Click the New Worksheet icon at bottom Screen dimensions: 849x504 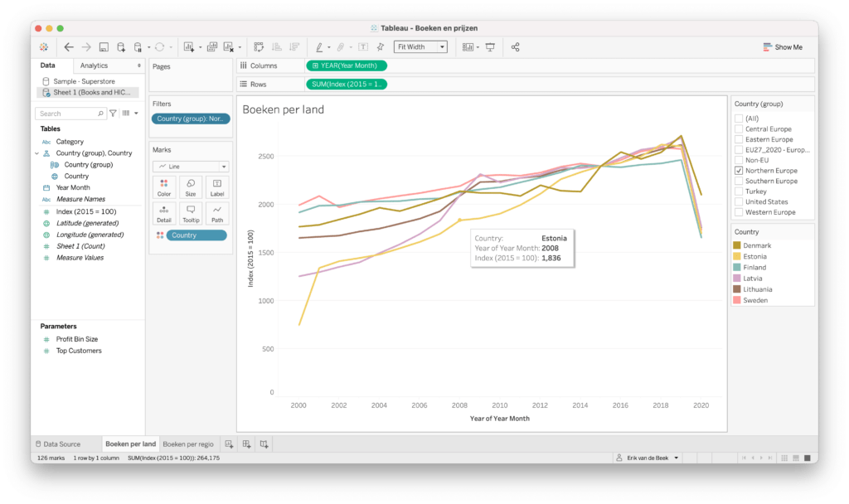pos(230,444)
